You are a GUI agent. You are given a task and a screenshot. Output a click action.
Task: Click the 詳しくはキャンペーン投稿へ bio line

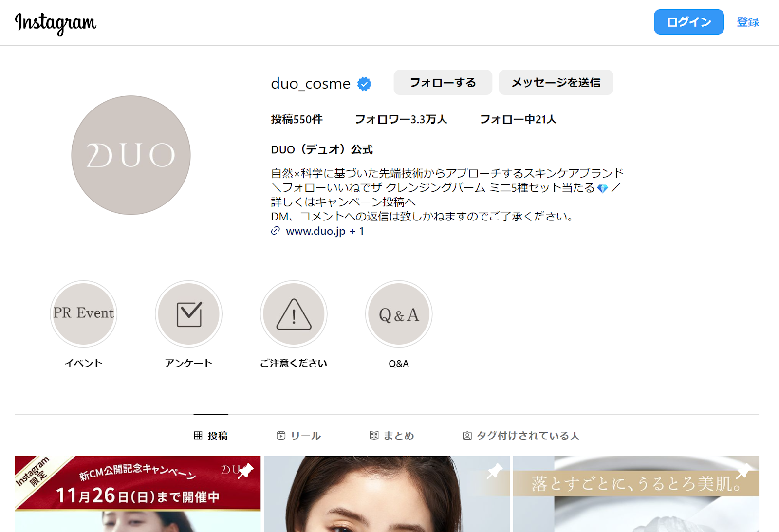[x=343, y=202]
